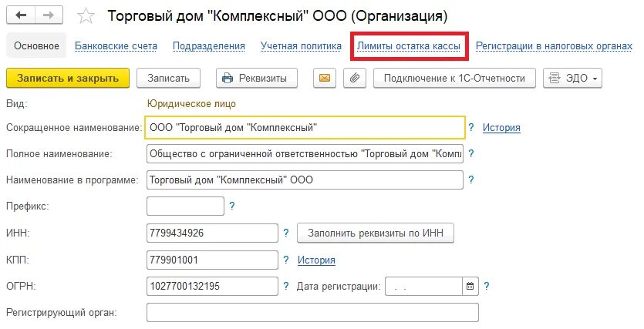The image size is (644, 329).
Task: Click into the Регистрирующий орган field
Action: tap(312, 313)
